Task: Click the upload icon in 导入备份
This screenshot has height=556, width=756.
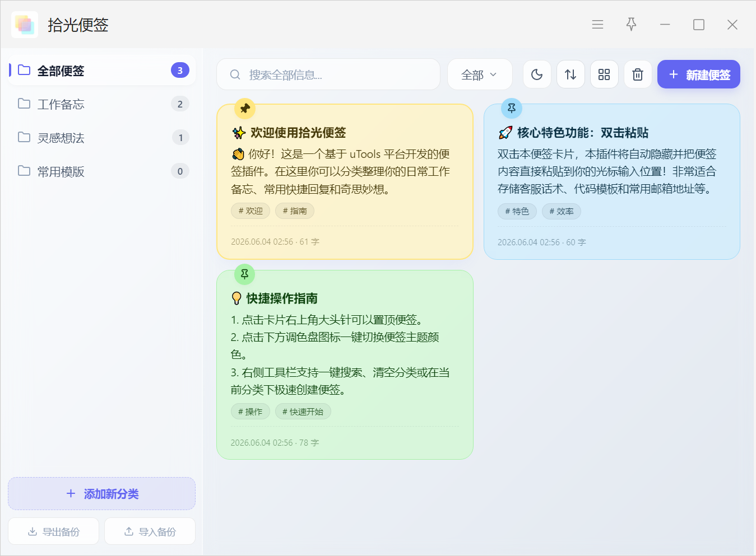Action: tap(129, 531)
